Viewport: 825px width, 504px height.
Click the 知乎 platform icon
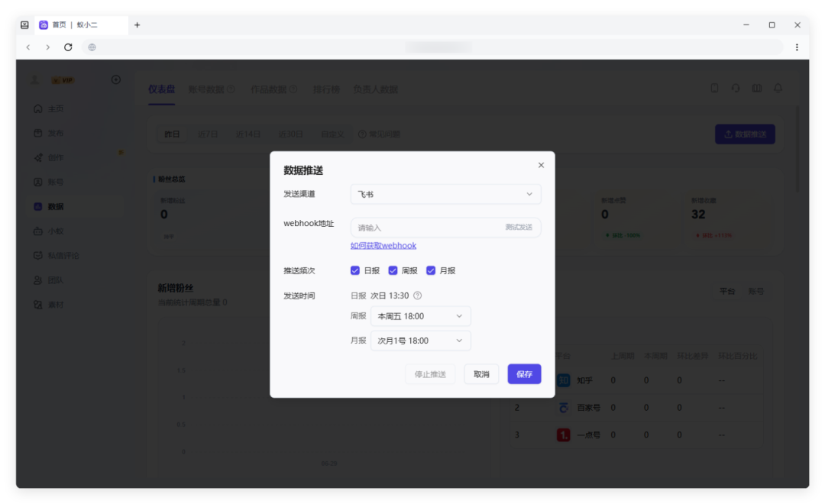click(564, 380)
